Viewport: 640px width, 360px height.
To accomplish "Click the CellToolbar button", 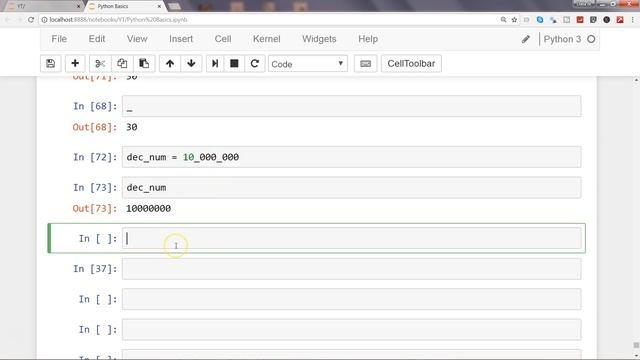I will [x=411, y=64].
